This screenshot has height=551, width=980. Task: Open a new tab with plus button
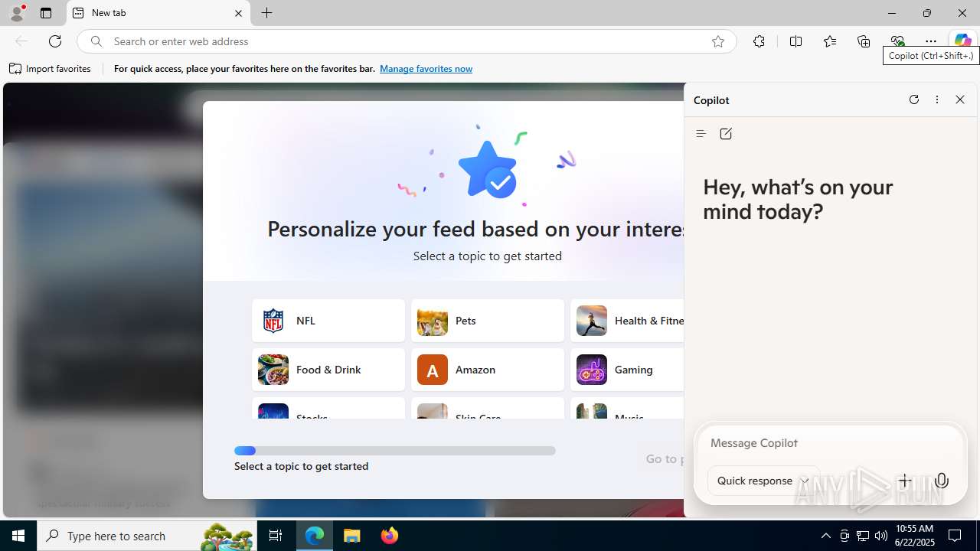267,13
